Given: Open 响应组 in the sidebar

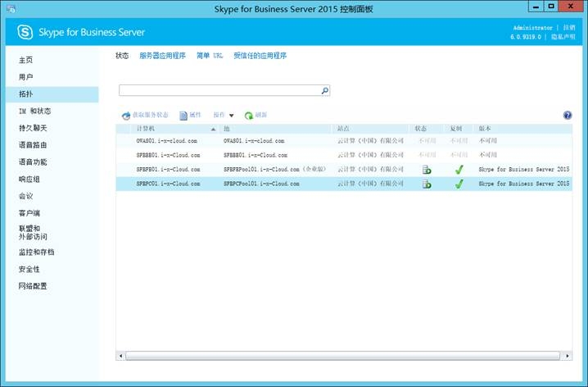Looking at the screenshot, I should (x=29, y=179).
